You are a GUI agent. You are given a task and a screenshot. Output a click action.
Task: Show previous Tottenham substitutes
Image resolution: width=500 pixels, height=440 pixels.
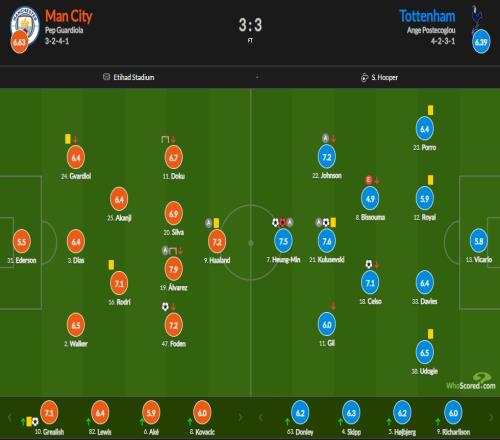tap(261, 417)
